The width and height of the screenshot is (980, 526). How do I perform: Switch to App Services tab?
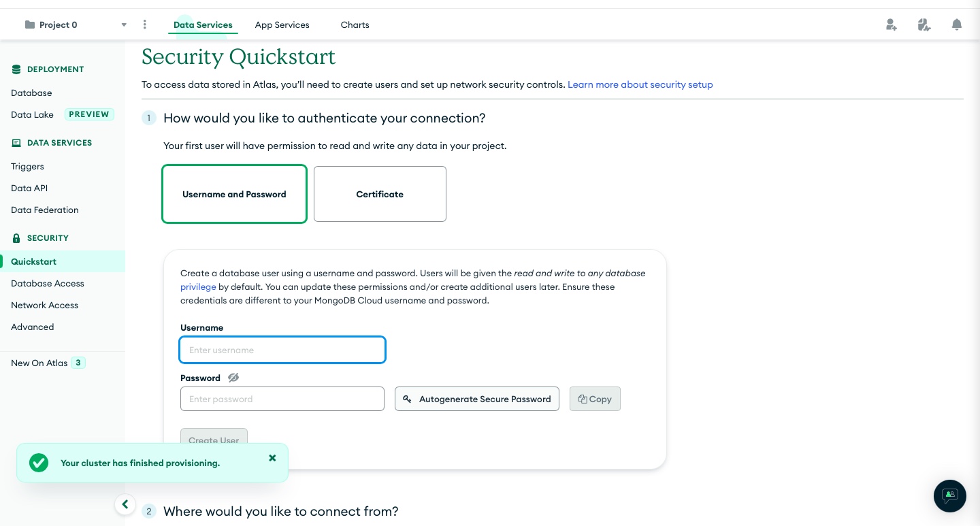click(x=282, y=24)
